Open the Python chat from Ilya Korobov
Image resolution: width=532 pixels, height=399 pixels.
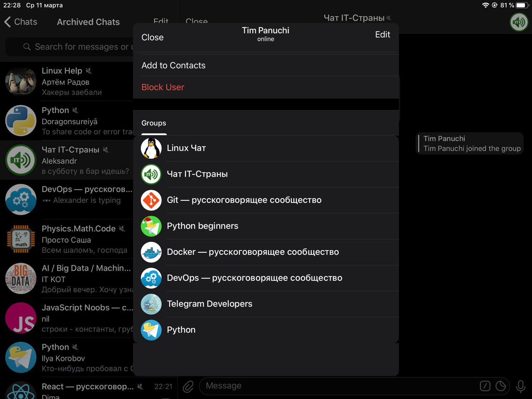coord(66,357)
